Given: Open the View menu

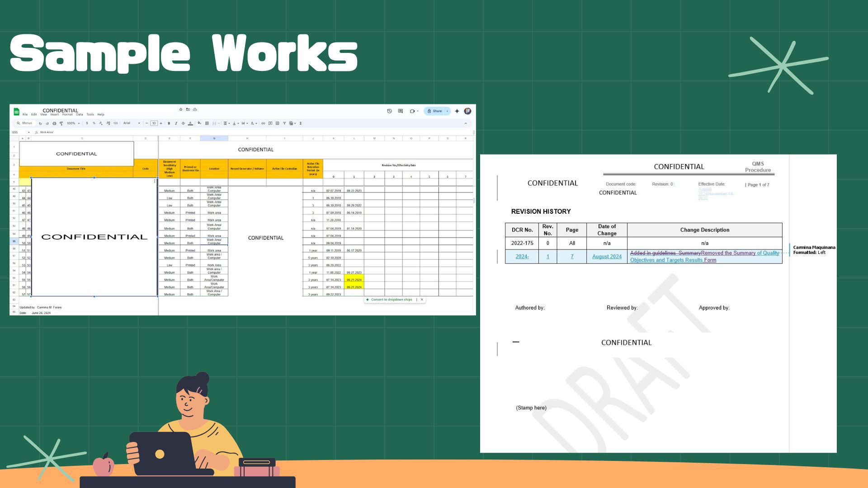Looking at the screenshot, I should [x=43, y=114].
